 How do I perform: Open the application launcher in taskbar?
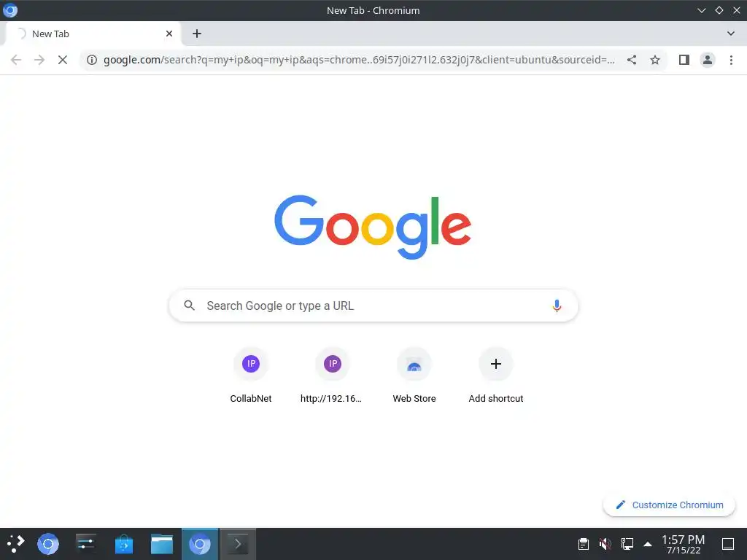pos(16,544)
